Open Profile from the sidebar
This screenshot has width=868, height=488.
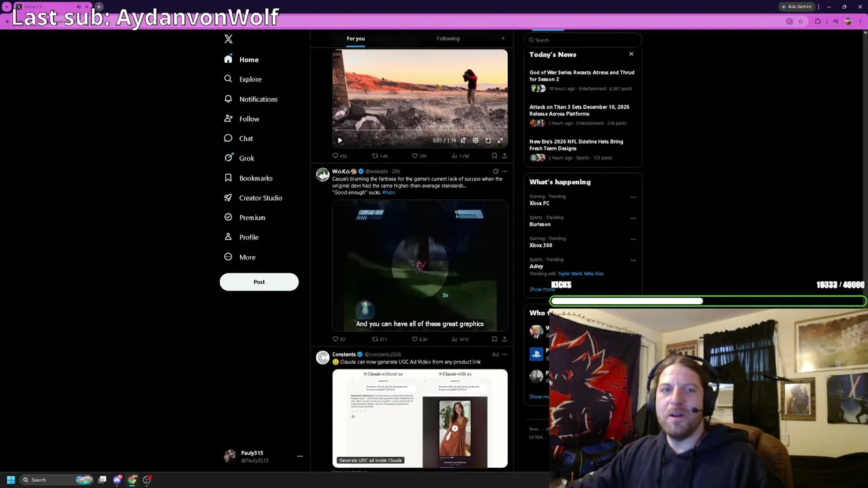[242, 237]
